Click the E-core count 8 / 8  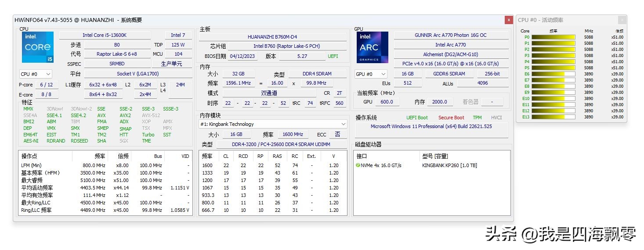click(x=46, y=94)
